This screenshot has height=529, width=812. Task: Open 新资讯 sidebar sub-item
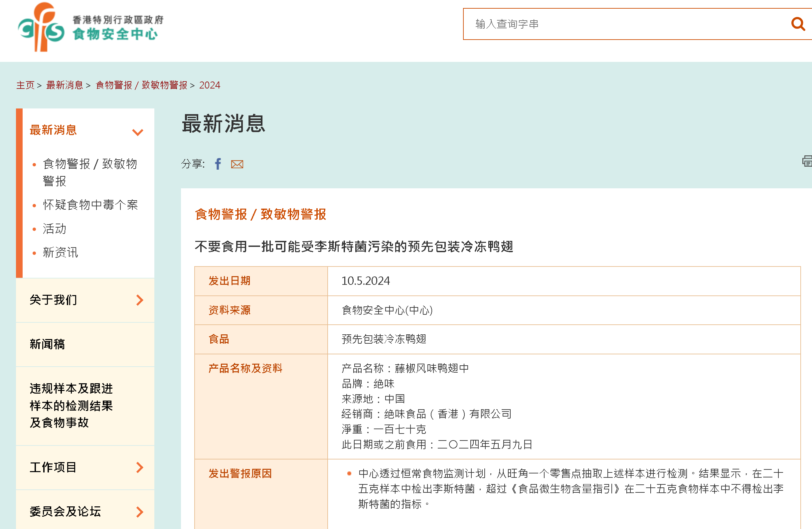(x=61, y=253)
